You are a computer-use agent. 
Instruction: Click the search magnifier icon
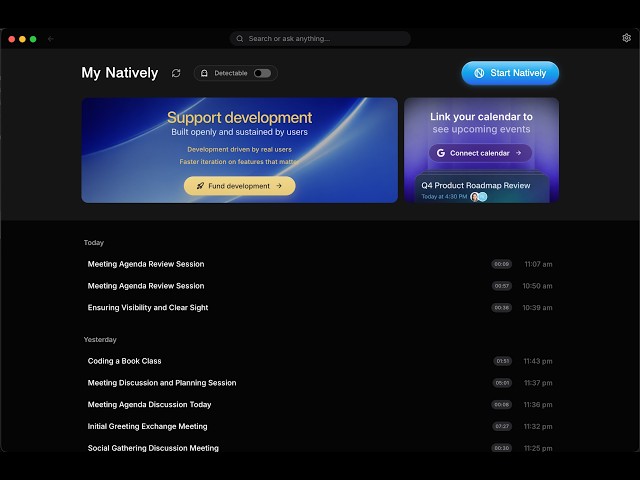click(240, 39)
